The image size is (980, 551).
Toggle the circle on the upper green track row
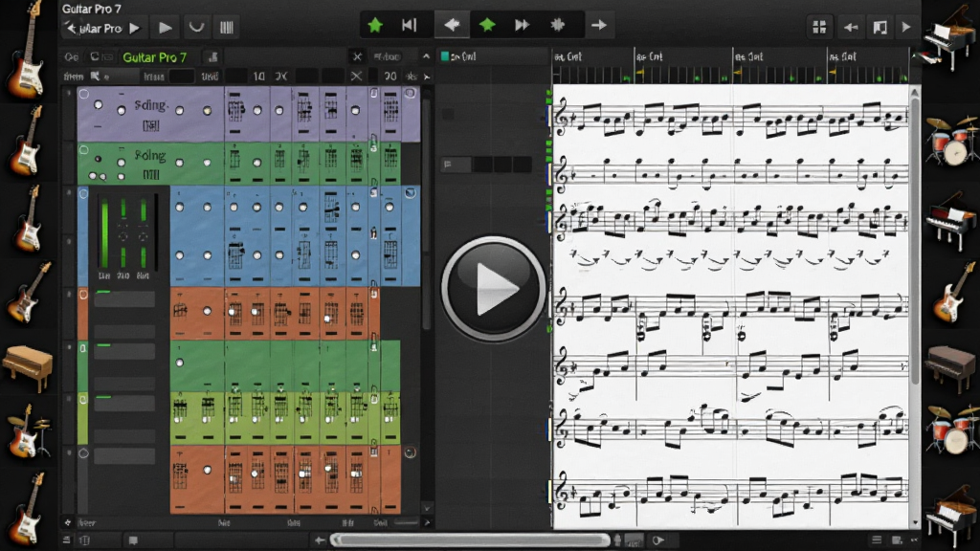click(x=84, y=150)
